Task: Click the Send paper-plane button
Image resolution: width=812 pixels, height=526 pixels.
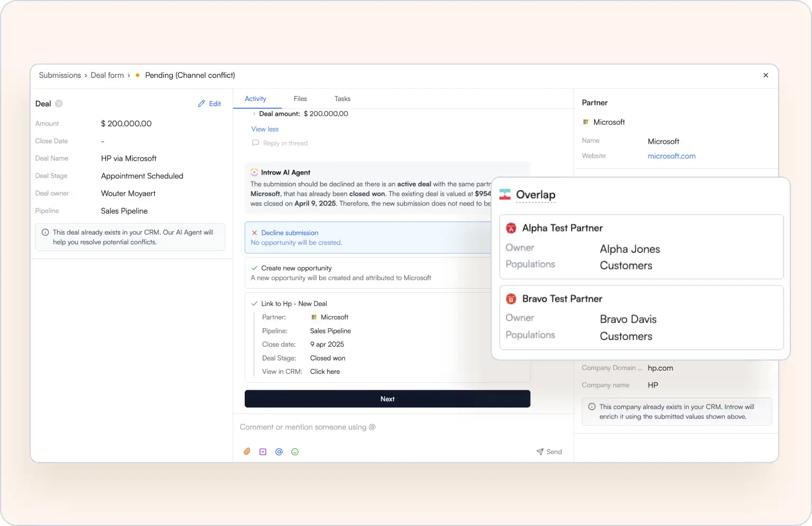Action: coord(549,451)
